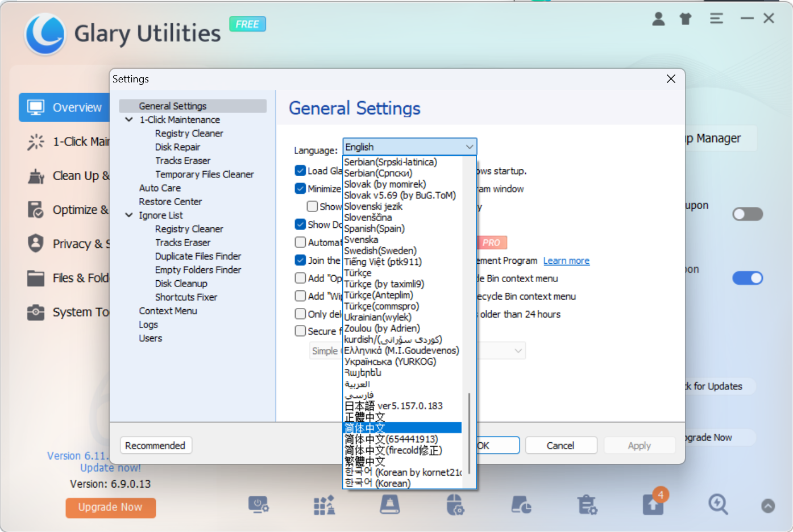This screenshot has height=532, width=793.
Task: Click the user account icon in title bar
Action: 658,19
